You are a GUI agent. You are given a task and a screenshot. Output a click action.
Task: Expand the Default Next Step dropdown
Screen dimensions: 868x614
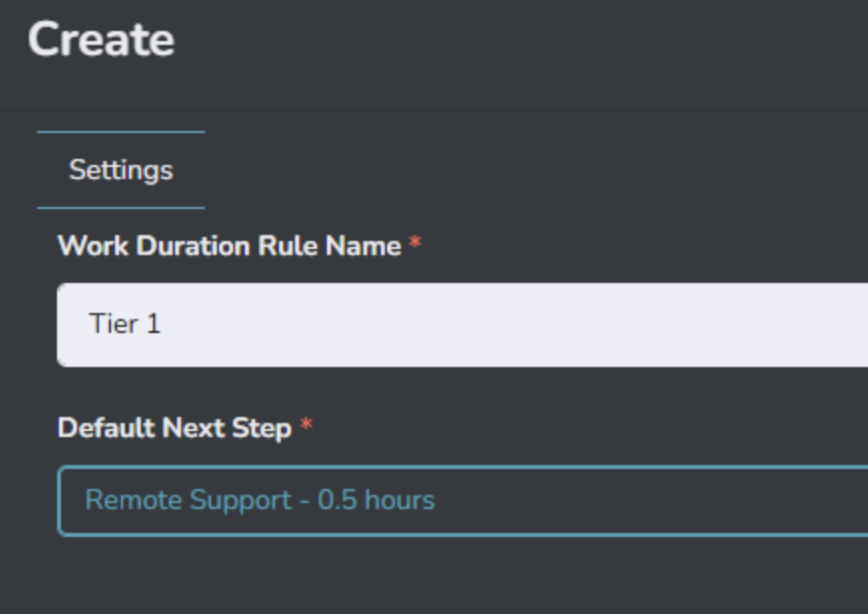point(460,500)
